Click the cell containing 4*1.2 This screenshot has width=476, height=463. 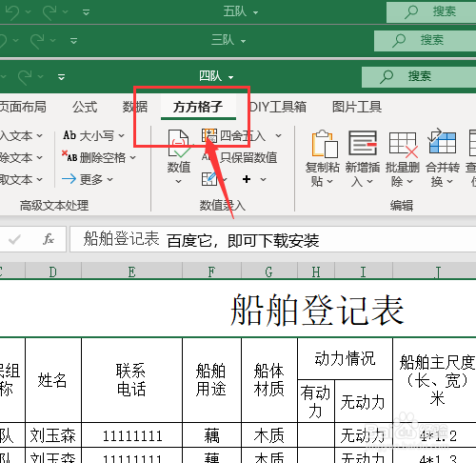coord(434,435)
